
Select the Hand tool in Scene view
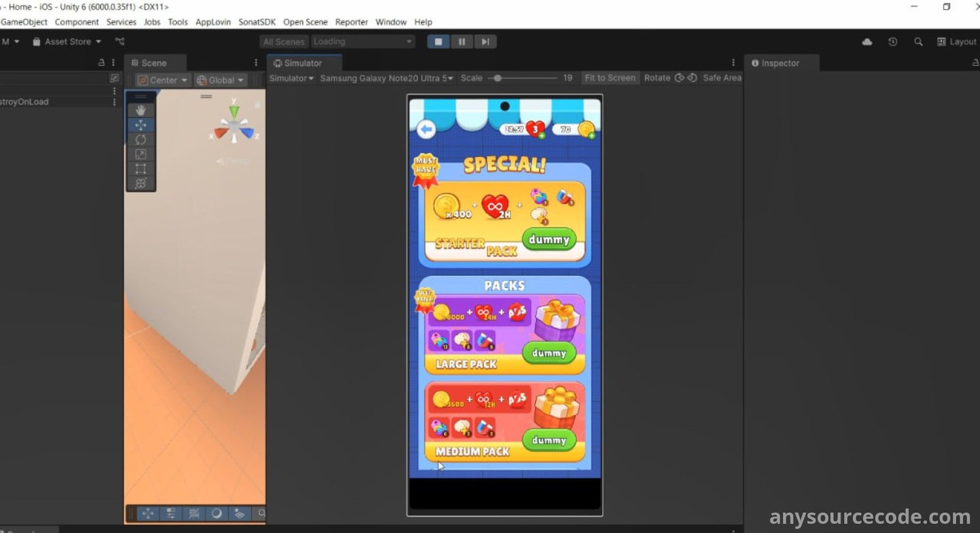pos(140,110)
